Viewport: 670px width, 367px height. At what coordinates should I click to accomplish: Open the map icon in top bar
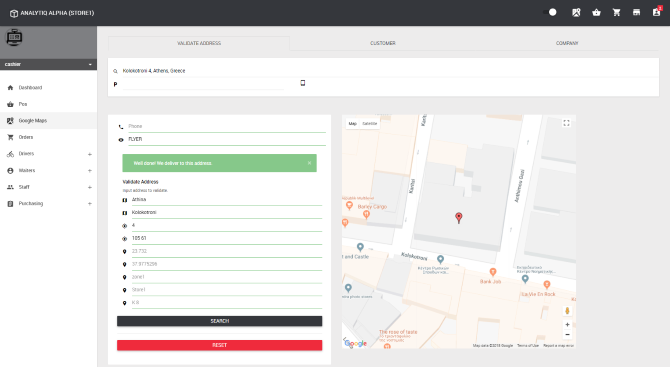coord(576,13)
